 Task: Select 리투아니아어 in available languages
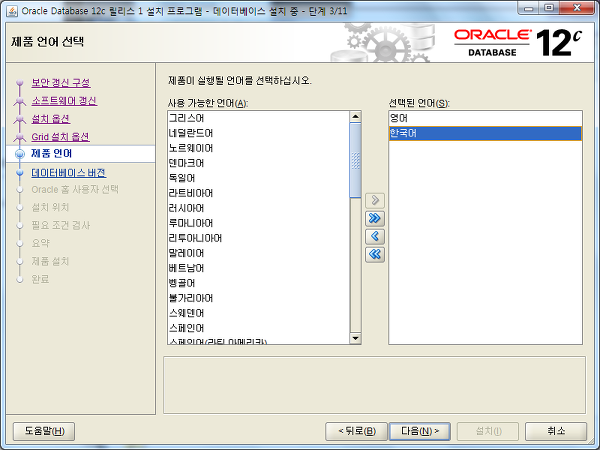259,238
